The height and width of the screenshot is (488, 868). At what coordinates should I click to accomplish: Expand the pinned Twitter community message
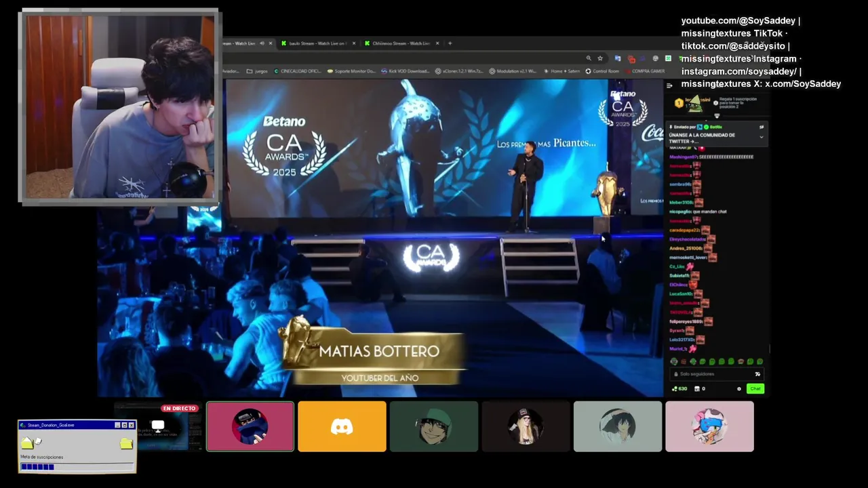[762, 137]
